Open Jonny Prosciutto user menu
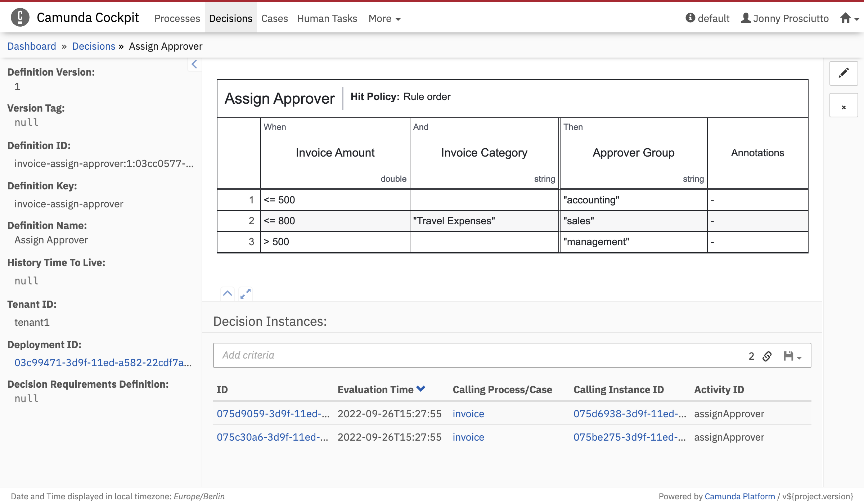Screen dimensions: 864x504 (785, 18)
